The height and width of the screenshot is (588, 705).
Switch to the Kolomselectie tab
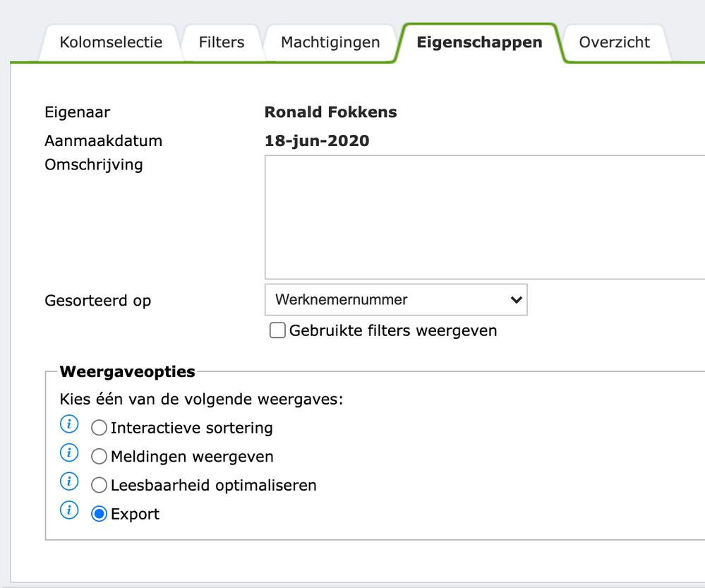point(111,42)
